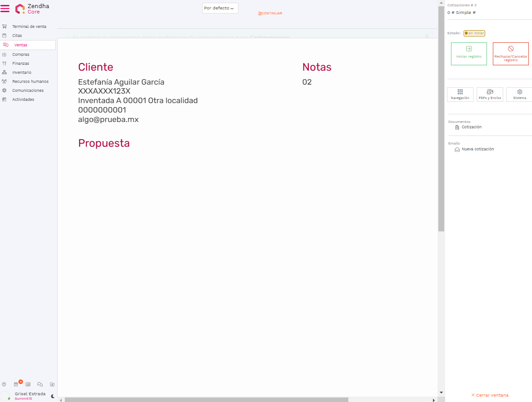This screenshot has height=402, width=532.
Task: Open the hamburger menu icon
Action: (x=5, y=9)
